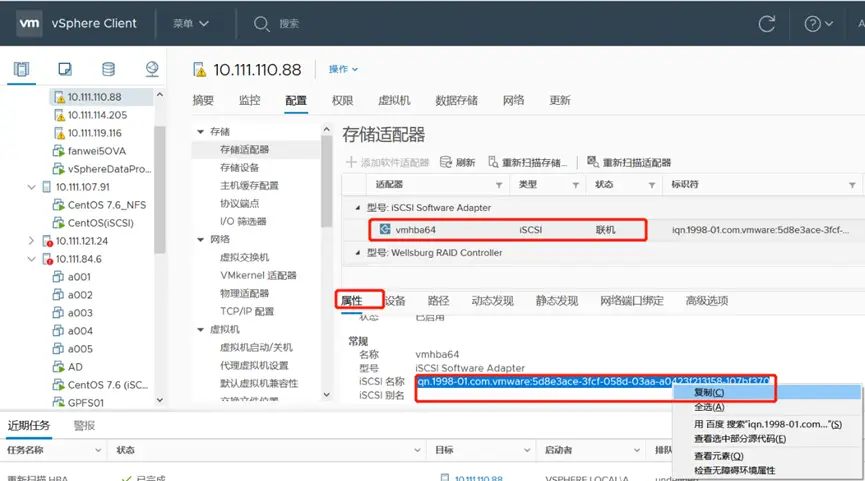
Task: Open the Hosts and Clusters inventory icon
Action: pyautogui.click(x=21, y=69)
